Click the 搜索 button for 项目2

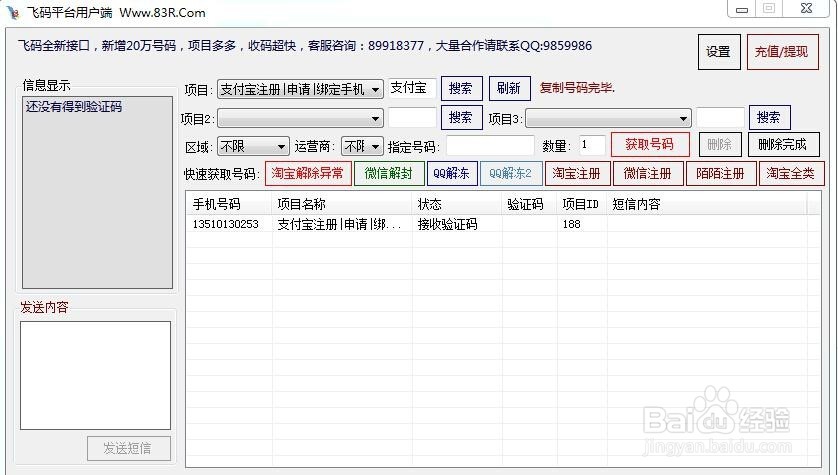point(461,117)
